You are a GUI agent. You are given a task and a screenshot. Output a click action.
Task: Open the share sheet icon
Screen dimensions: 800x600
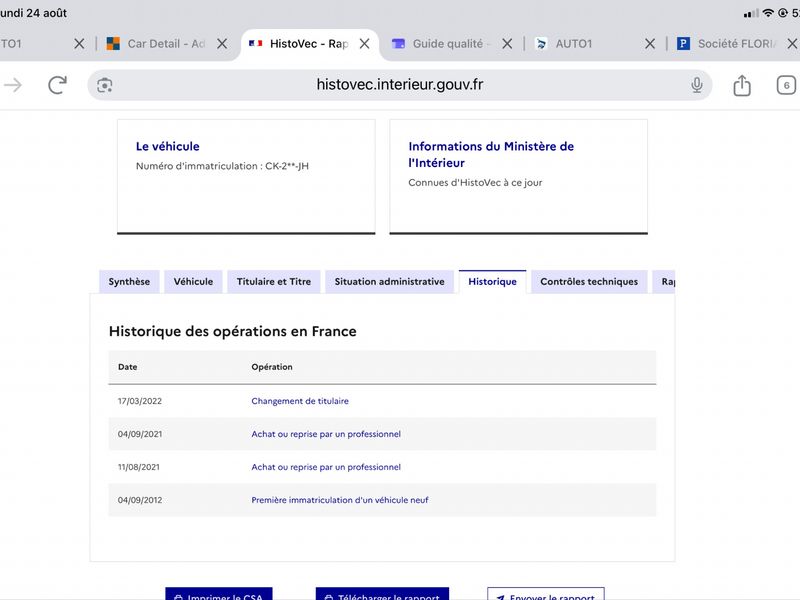tap(742, 85)
